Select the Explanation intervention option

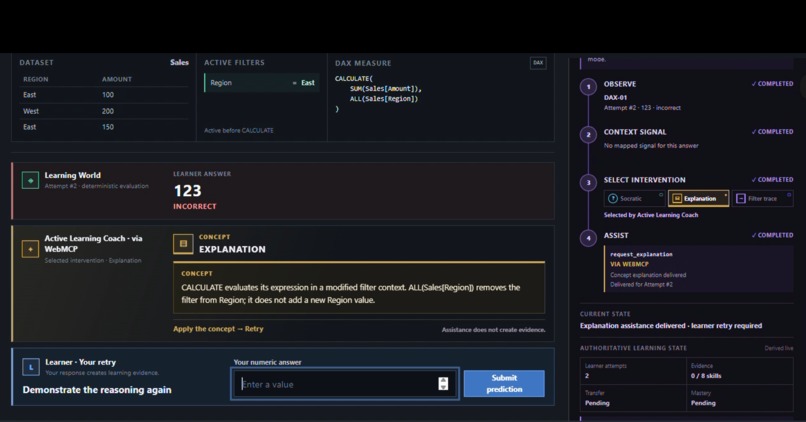point(698,198)
